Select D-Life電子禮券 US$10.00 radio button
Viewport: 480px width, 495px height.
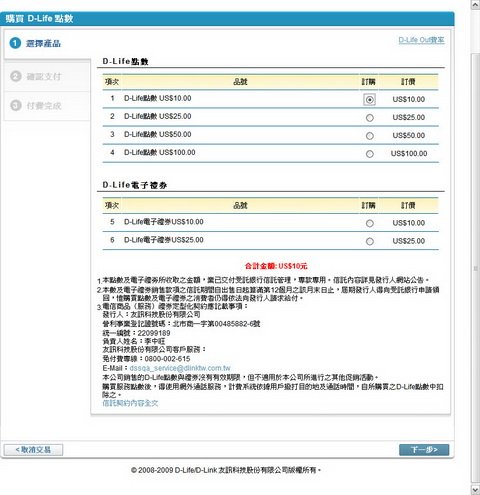click(369, 223)
